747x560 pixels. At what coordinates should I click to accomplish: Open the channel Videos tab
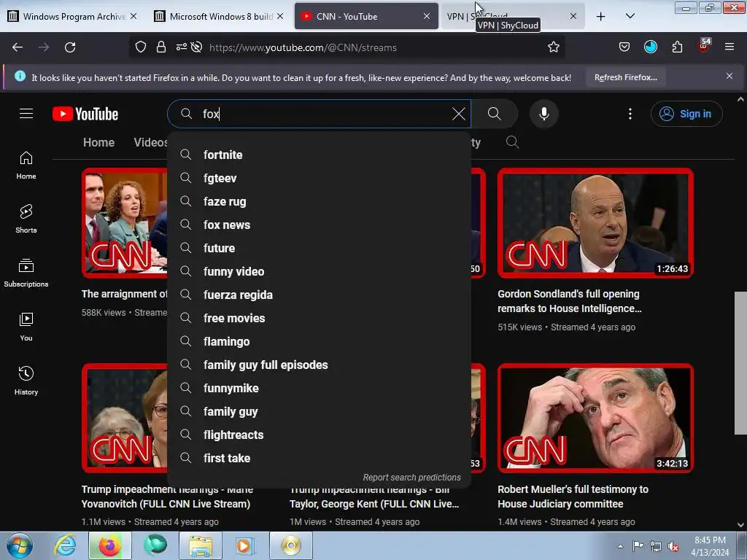[x=150, y=142]
